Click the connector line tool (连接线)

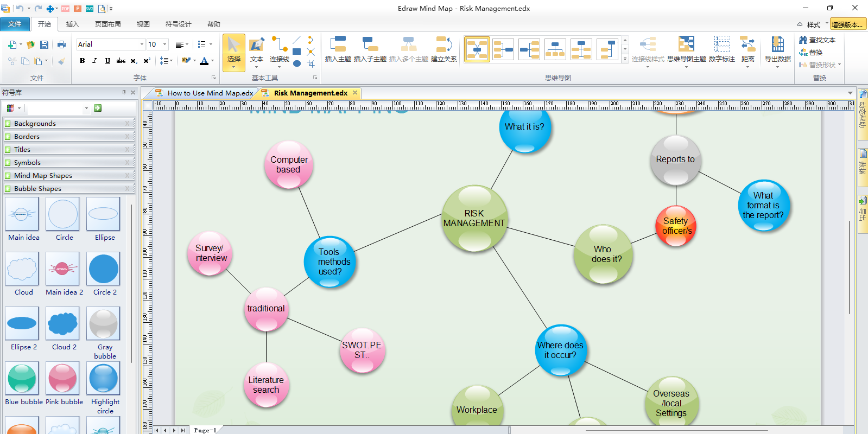(x=279, y=50)
